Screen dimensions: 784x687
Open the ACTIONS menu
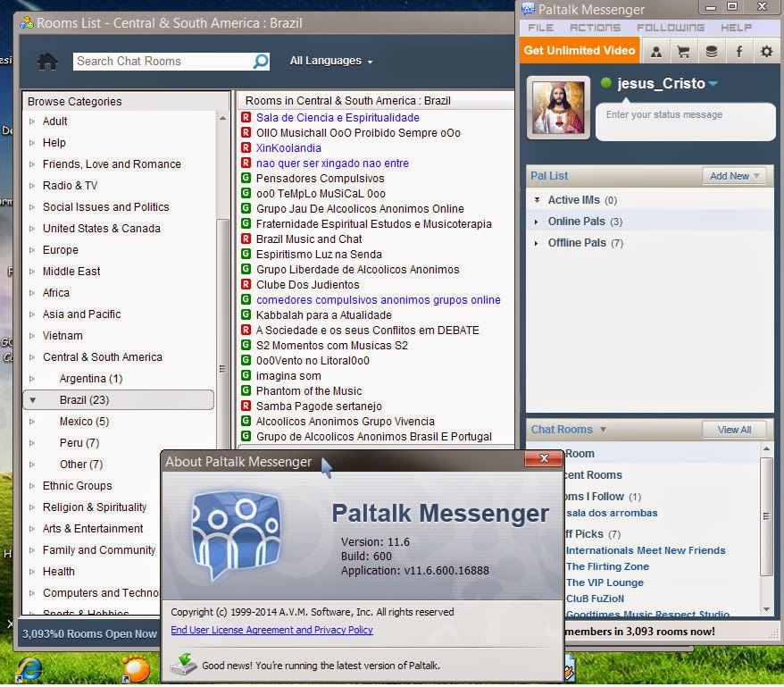595,28
